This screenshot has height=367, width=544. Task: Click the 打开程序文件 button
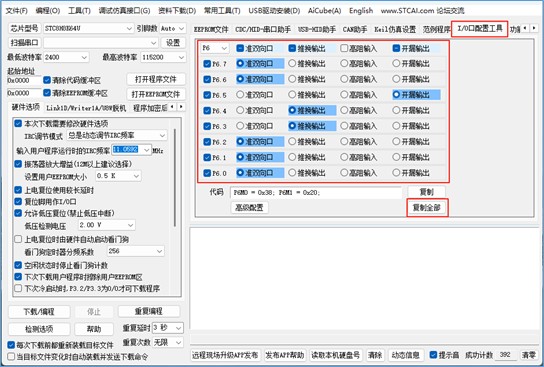(x=156, y=79)
